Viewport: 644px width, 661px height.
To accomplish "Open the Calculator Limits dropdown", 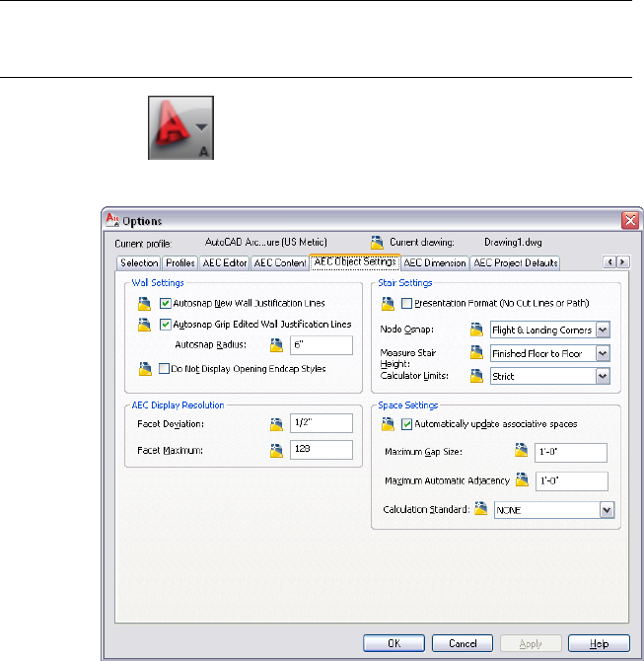I will click(604, 376).
